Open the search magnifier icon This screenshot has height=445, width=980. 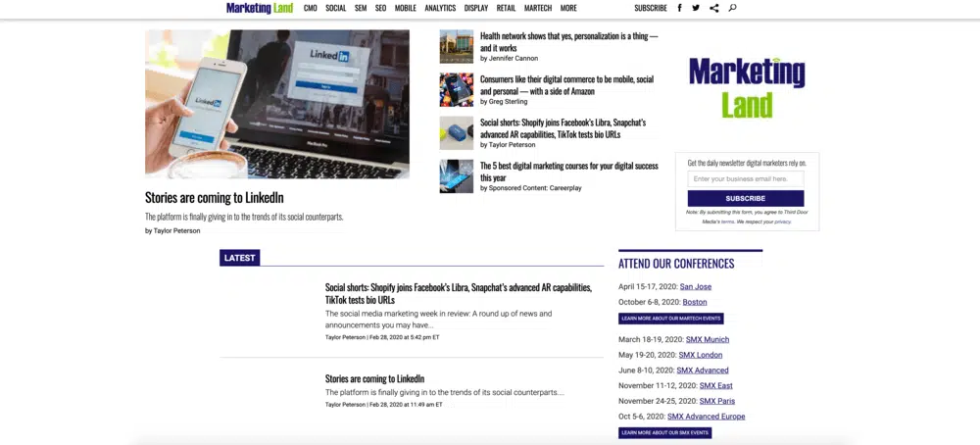(732, 8)
